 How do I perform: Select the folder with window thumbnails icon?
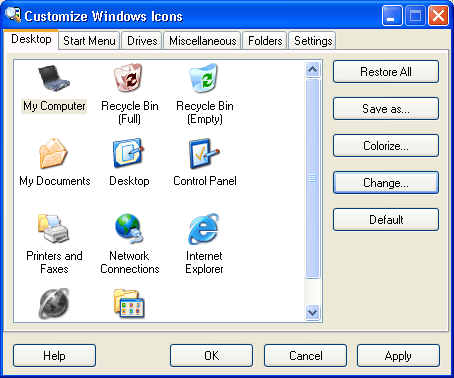[129, 304]
